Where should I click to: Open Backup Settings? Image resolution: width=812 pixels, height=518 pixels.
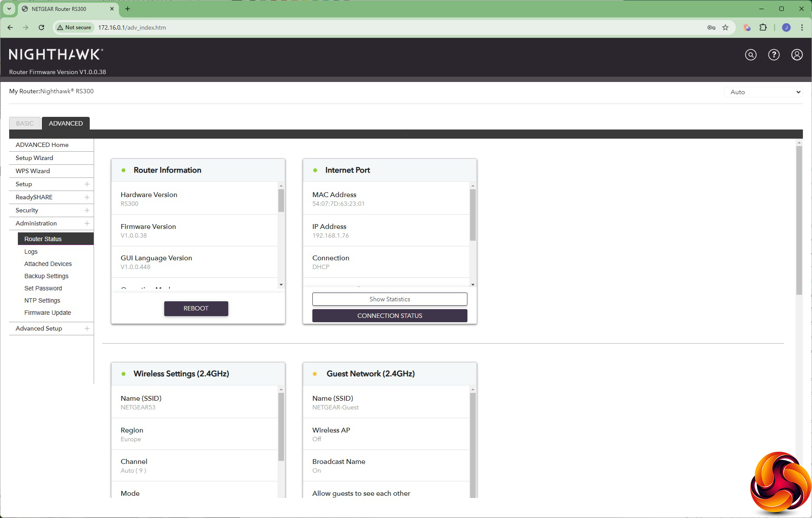click(x=46, y=276)
